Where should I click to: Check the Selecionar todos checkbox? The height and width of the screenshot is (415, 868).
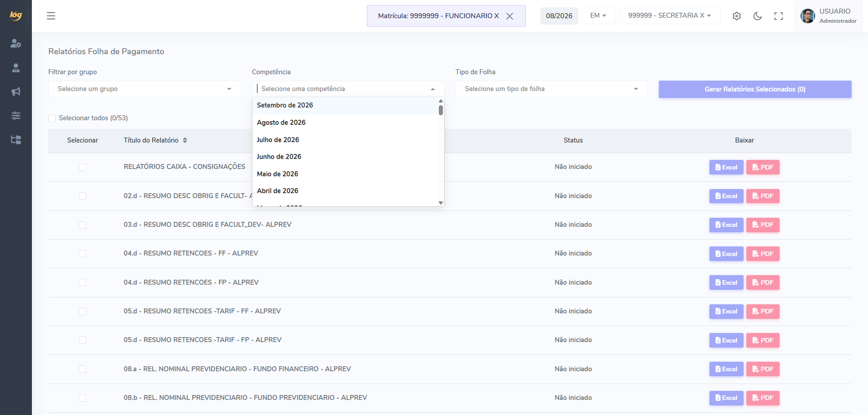[x=52, y=118]
